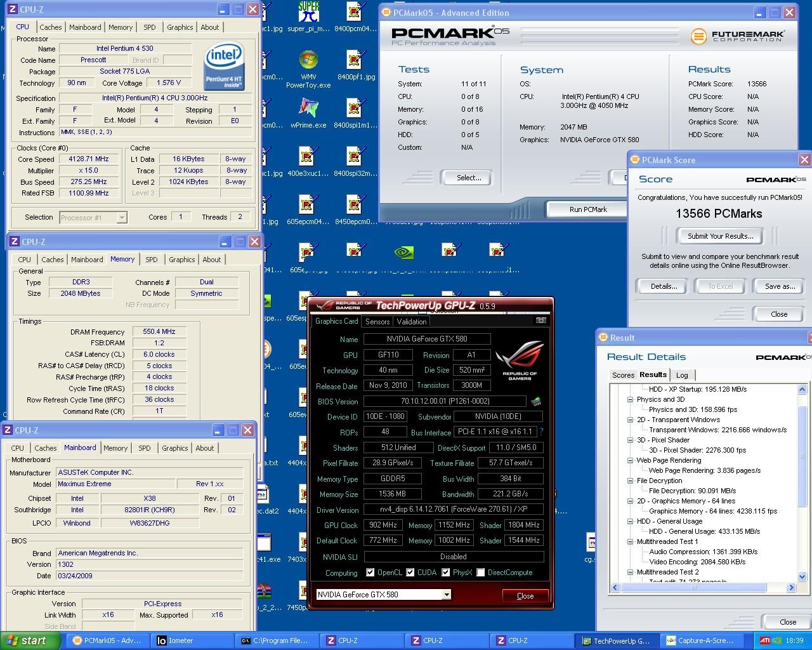The width and height of the screenshot is (812, 650).
Task: Click scroll-down arrow in Result Details list
Action: [802, 577]
